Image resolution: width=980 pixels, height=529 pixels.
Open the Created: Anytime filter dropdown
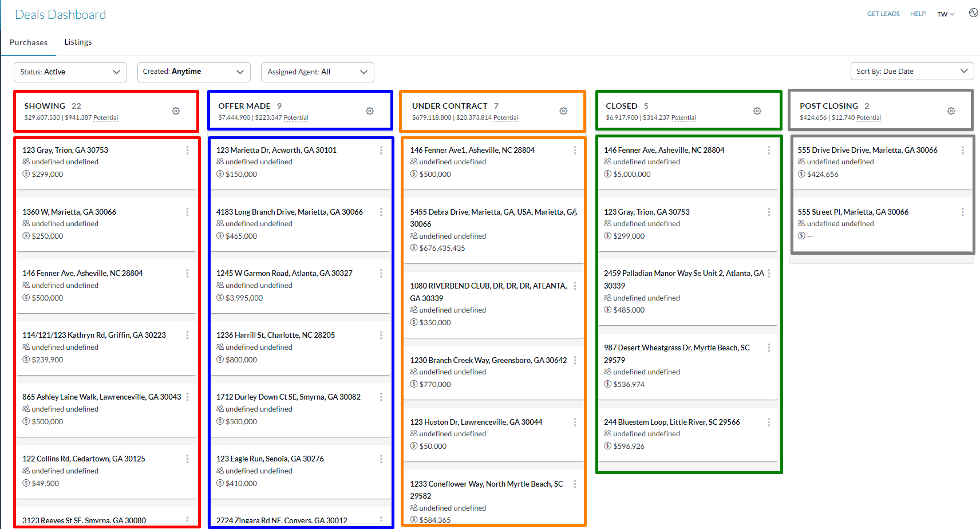[x=193, y=72]
